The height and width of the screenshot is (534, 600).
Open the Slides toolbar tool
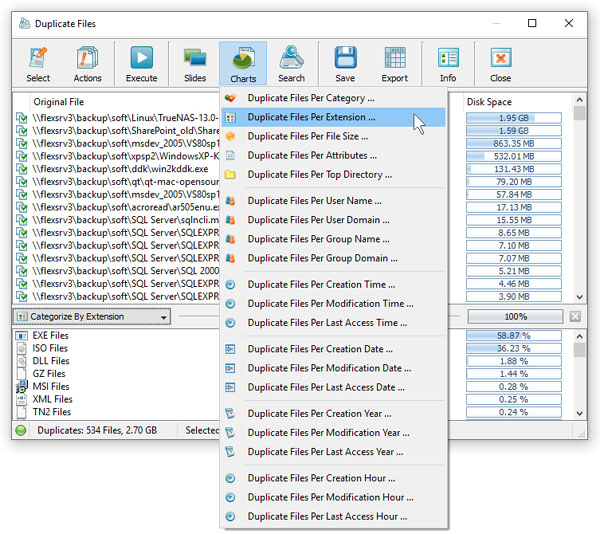[x=195, y=64]
